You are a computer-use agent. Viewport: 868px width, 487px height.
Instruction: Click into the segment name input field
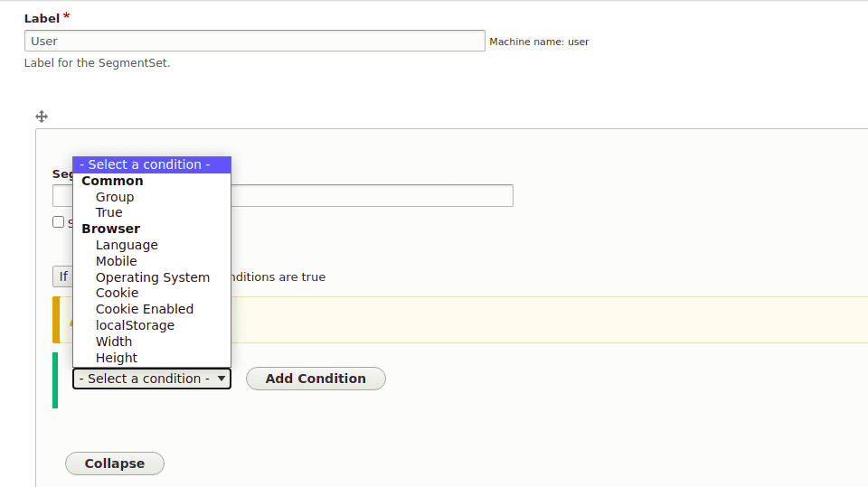tap(371, 195)
